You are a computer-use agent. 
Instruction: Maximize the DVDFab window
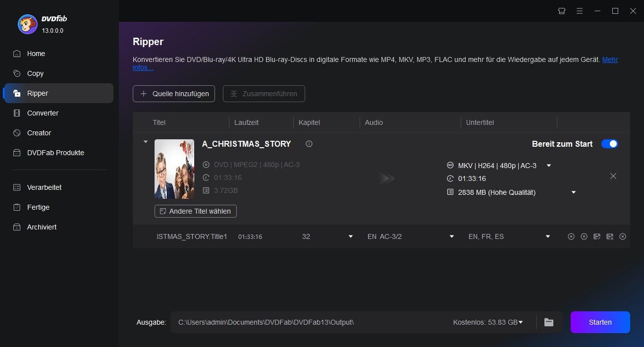click(615, 11)
